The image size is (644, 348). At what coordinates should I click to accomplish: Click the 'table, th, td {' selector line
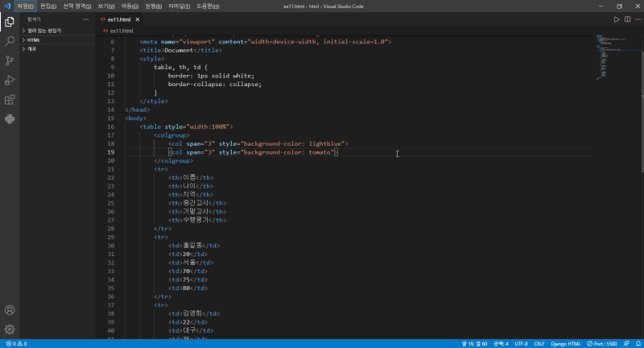180,67
